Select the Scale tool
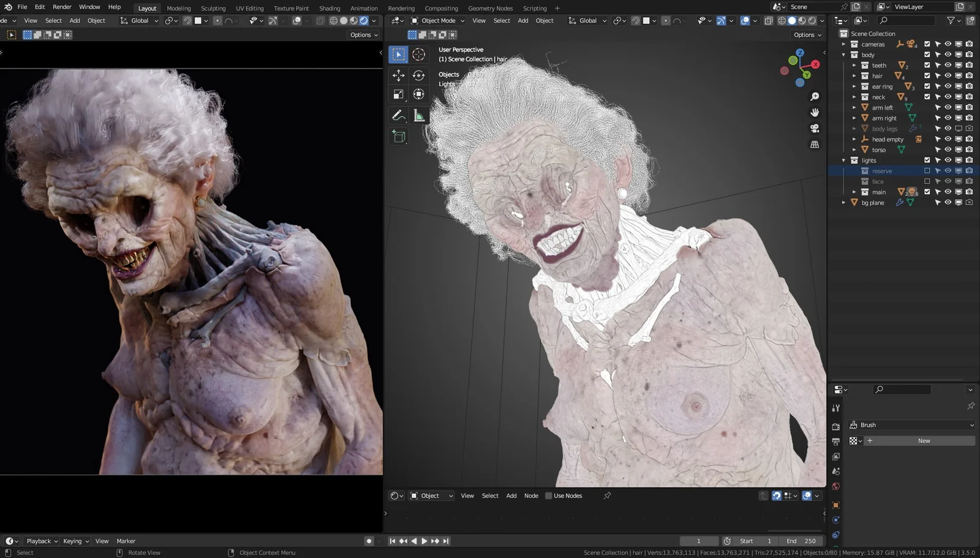 point(399,94)
